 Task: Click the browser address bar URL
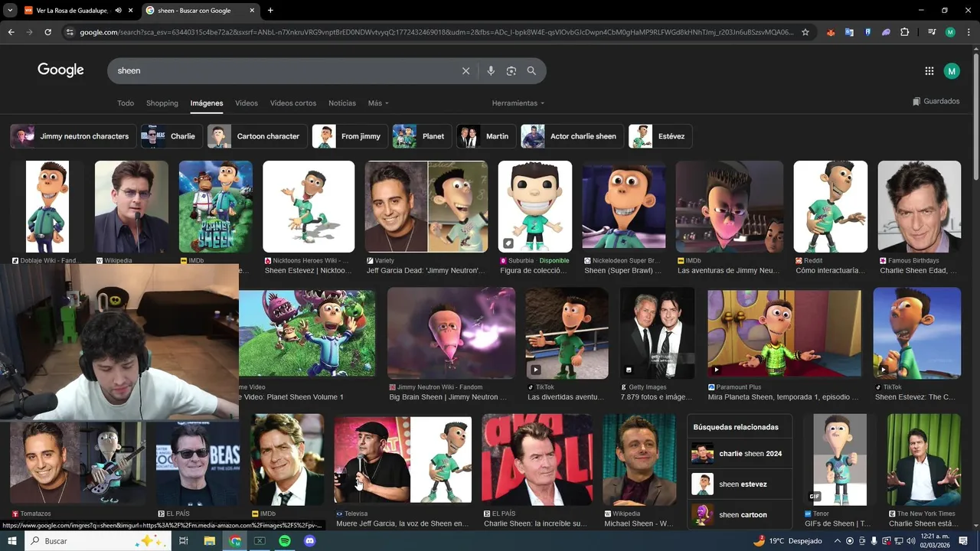(436, 32)
